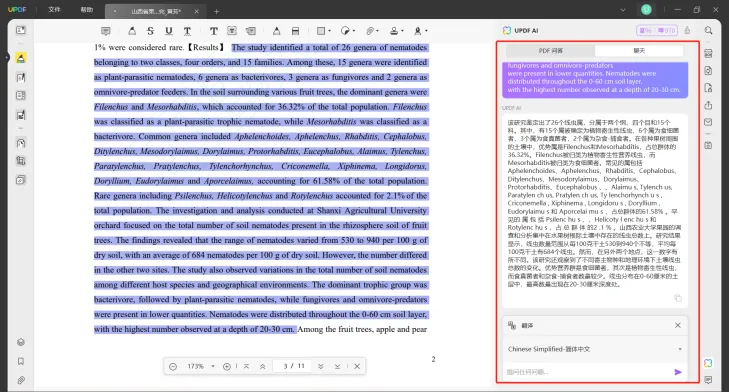Click the AI credits badge 96 / 970
The height and width of the screenshot is (392, 729).
656,30
